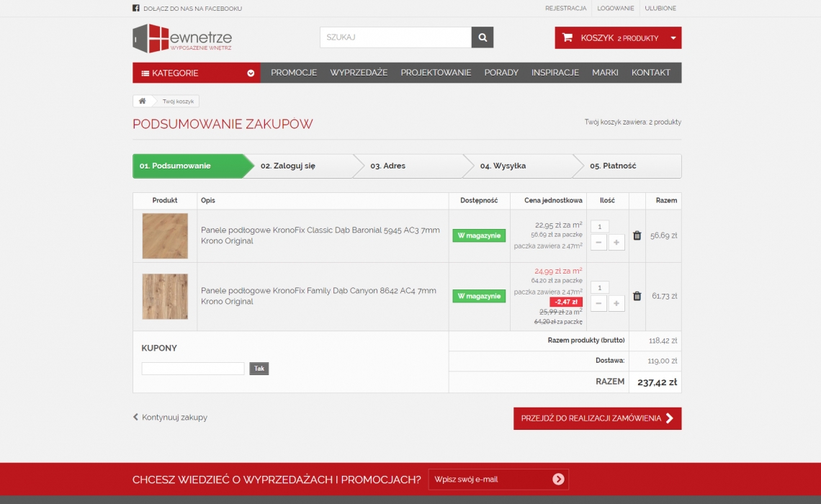Open the Ulubione link
The image size is (821, 504).
tap(660, 9)
